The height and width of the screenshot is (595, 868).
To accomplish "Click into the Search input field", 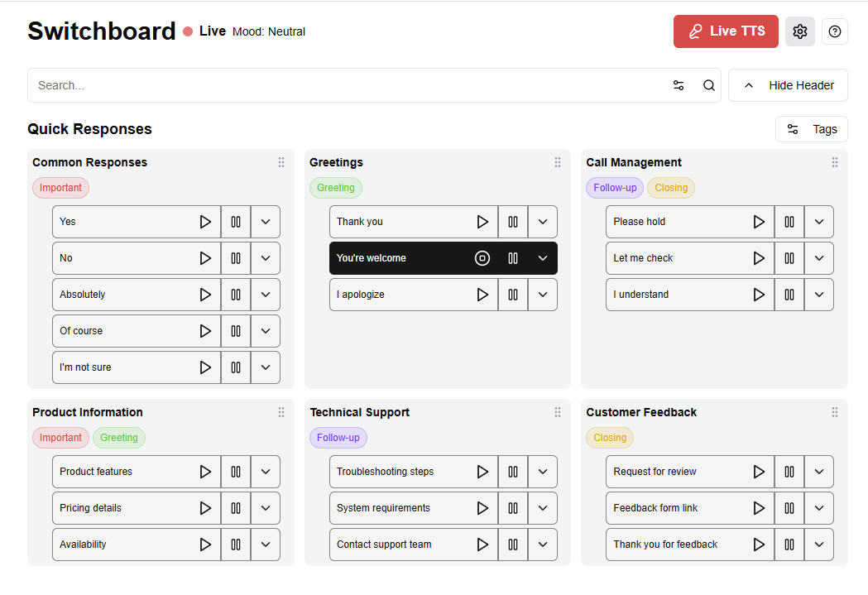I will (x=331, y=85).
